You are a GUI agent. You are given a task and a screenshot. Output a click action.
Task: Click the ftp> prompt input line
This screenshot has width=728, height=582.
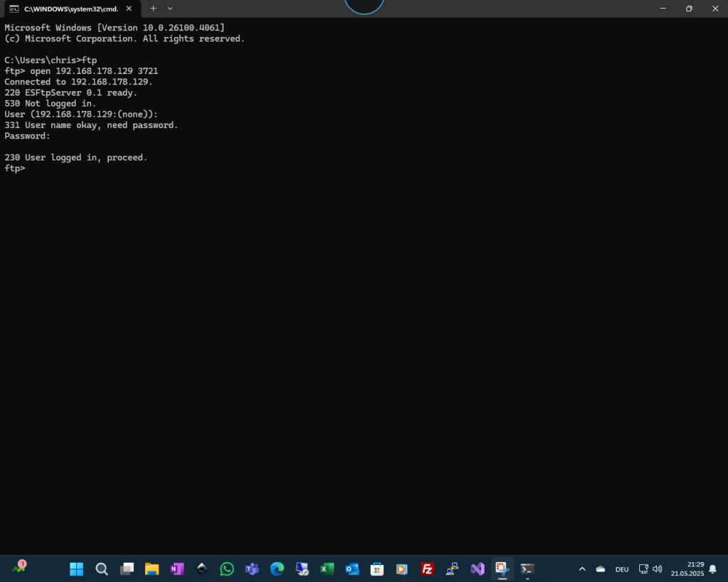click(x=15, y=168)
